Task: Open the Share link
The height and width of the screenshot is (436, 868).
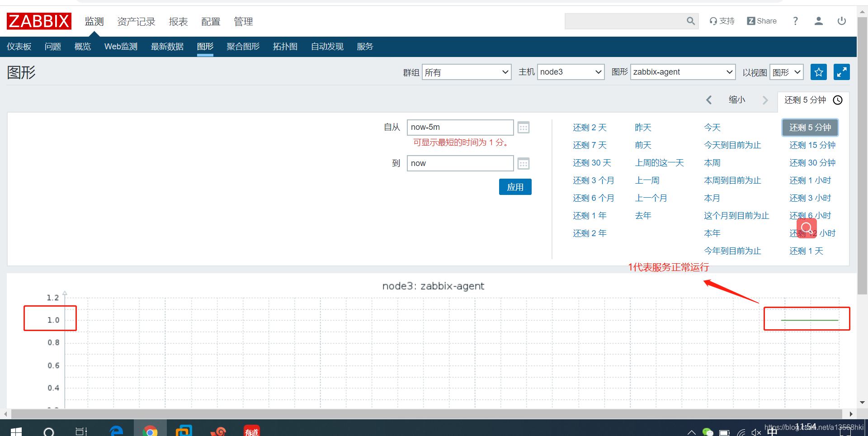Action: [x=762, y=21]
